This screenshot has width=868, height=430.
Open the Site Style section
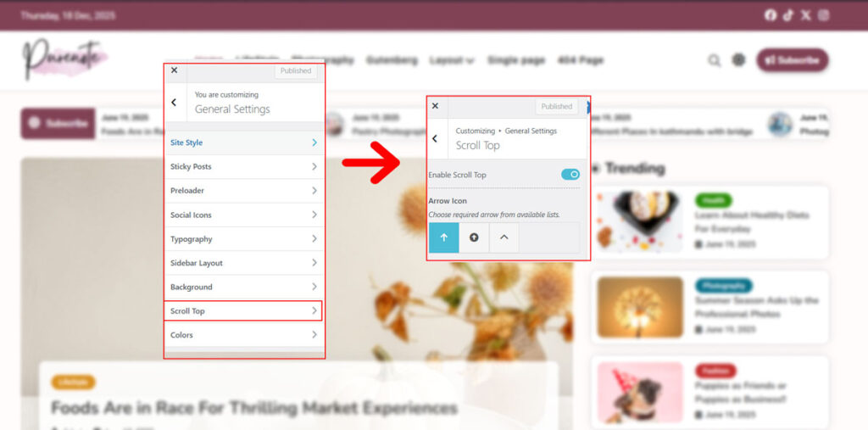click(244, 142)
